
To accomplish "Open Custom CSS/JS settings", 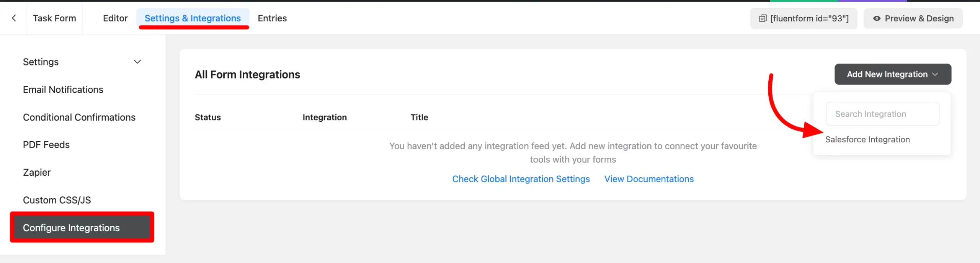I will tap(57, 200).
